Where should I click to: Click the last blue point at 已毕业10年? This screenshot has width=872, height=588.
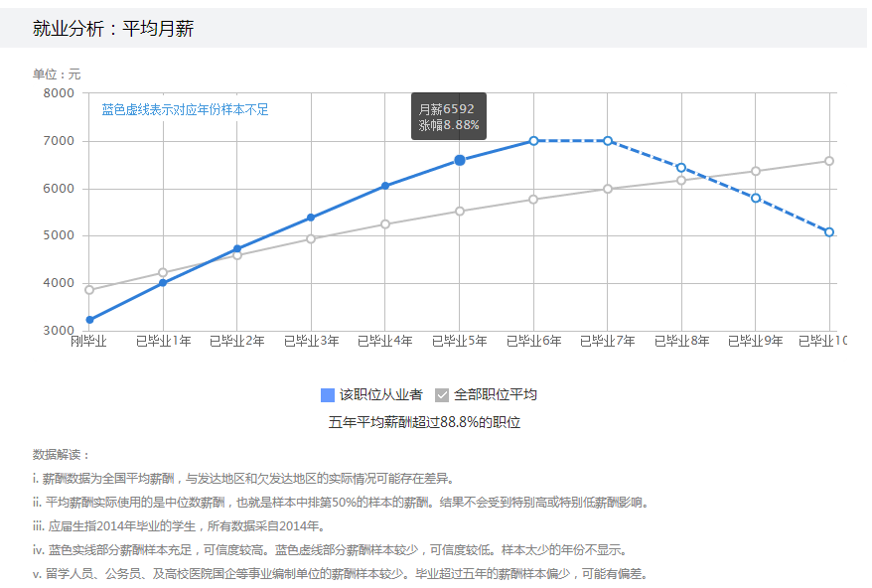(x=829, y=229)
